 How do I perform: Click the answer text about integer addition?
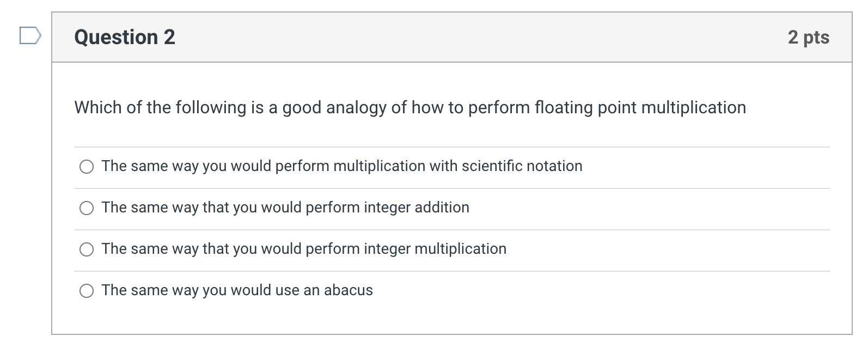285,207
